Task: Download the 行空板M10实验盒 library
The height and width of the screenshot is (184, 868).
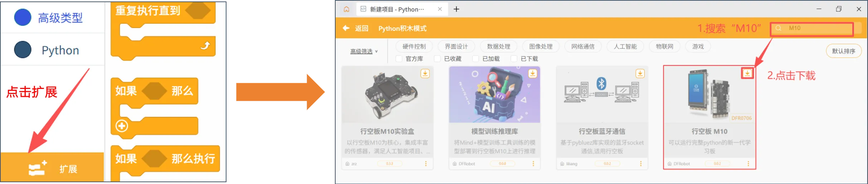Action: pos(425,74)
